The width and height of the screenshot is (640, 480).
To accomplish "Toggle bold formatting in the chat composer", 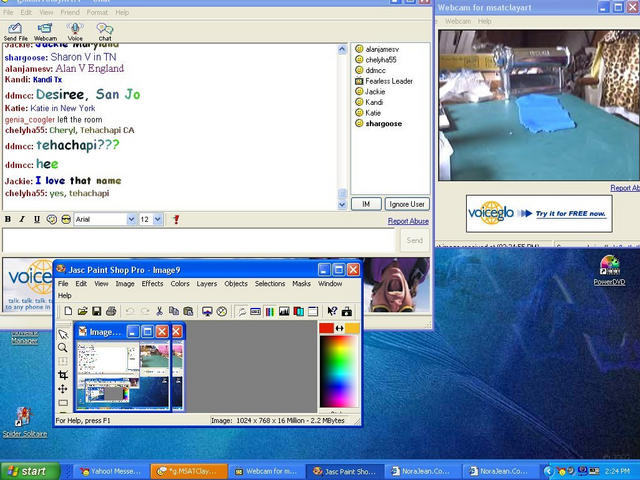I will [x=8, y=219].
